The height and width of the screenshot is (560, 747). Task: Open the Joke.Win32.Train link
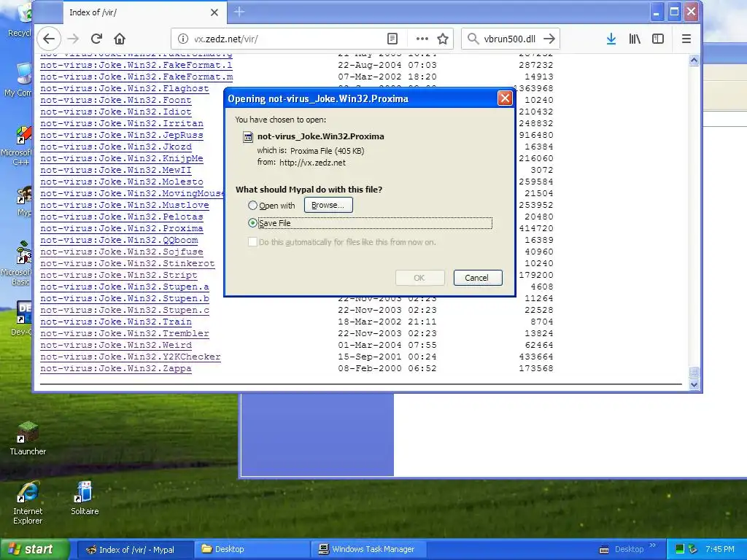coord(116,322)
